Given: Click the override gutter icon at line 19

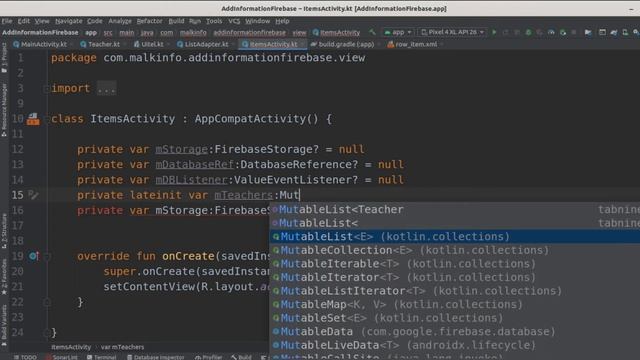Looking at the screenshot, I should pyautogui.click(x=33, y=256).
